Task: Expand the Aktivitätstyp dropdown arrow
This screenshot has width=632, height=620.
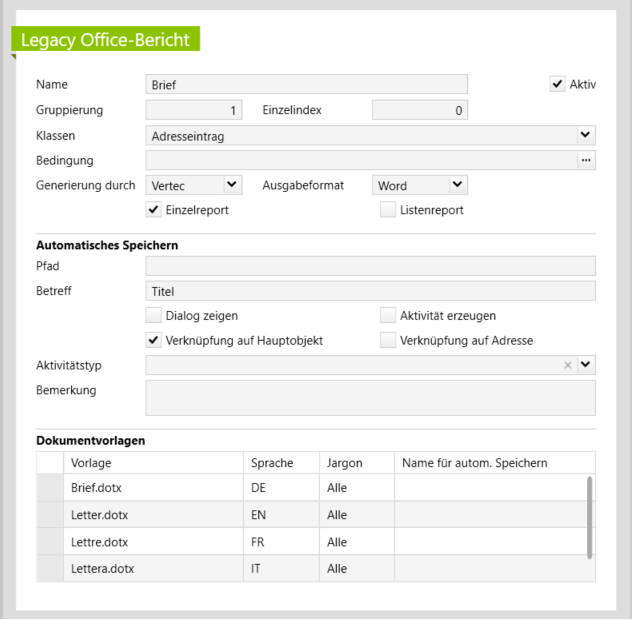Action: click(x=586, y=366)
